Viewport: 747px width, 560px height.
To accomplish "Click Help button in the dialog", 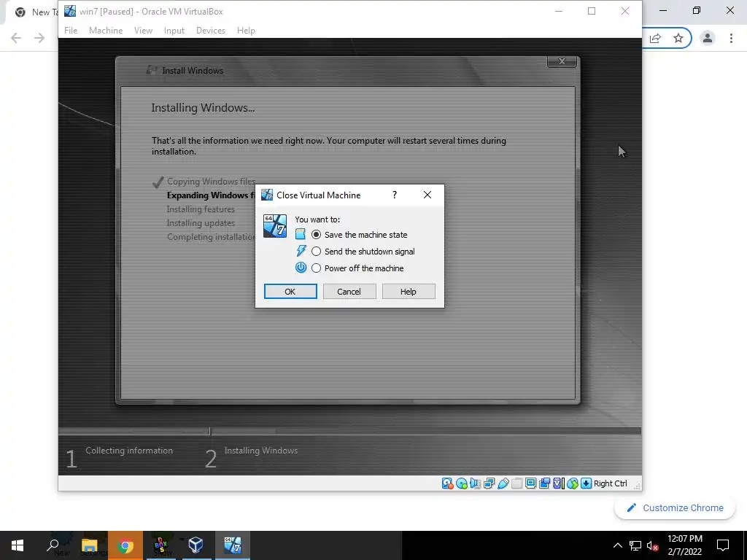I will [409, 292].
